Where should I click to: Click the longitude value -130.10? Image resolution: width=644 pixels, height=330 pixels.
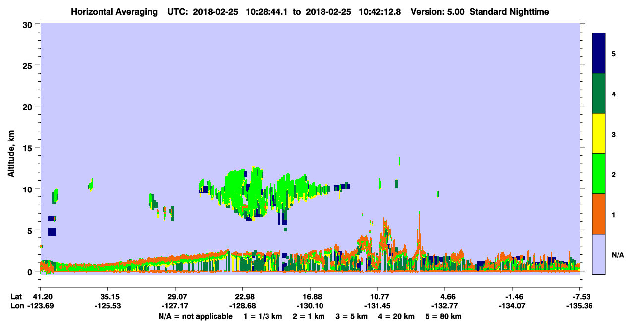pos(310,306)
